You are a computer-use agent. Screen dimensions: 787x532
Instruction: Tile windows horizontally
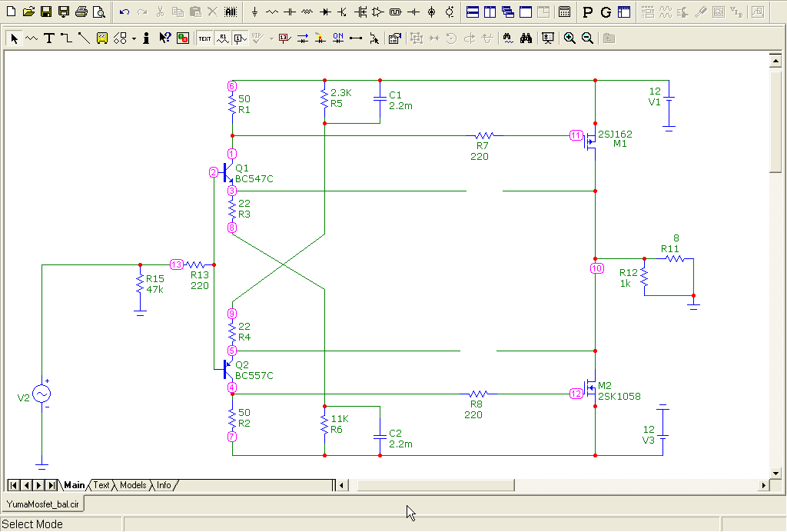click(x=473, y=12)
